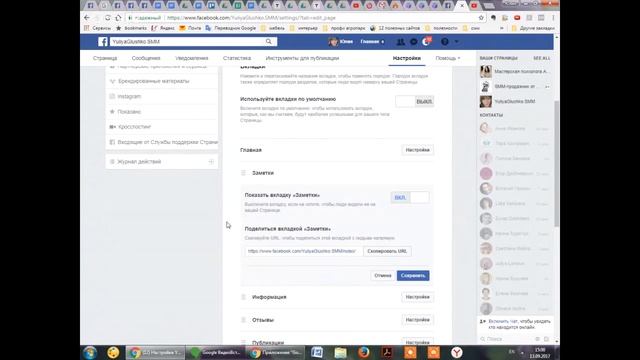
Task: Open Настройки button for Информация
Action: (x=417, y=297)
